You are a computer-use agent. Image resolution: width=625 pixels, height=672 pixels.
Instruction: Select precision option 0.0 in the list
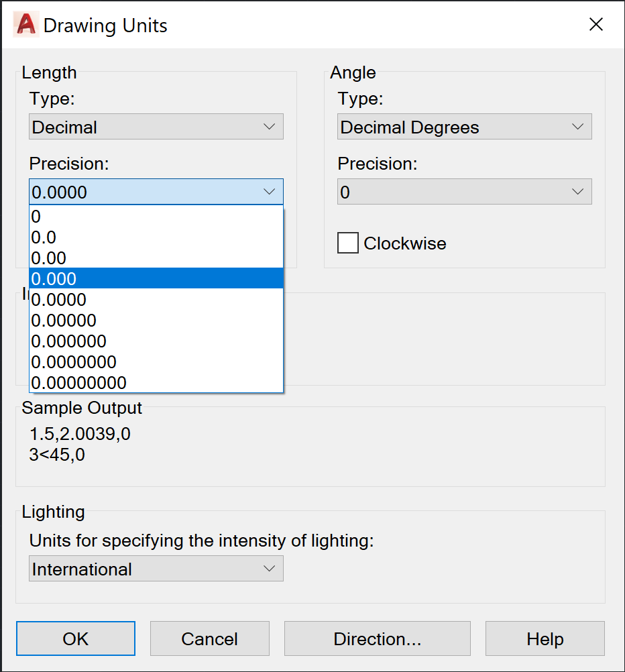156,237
